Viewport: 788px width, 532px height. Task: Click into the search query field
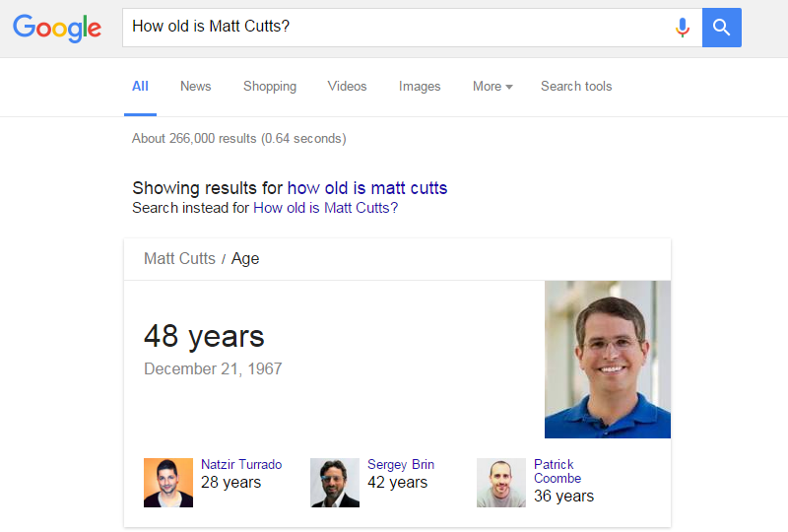(x=394, y=28)
